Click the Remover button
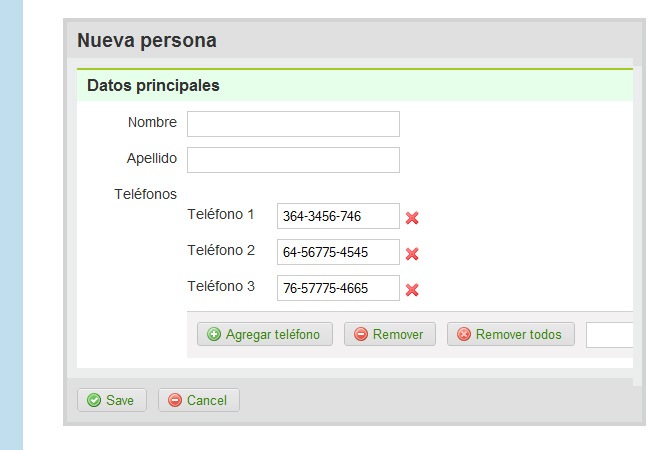 (389, 334)
